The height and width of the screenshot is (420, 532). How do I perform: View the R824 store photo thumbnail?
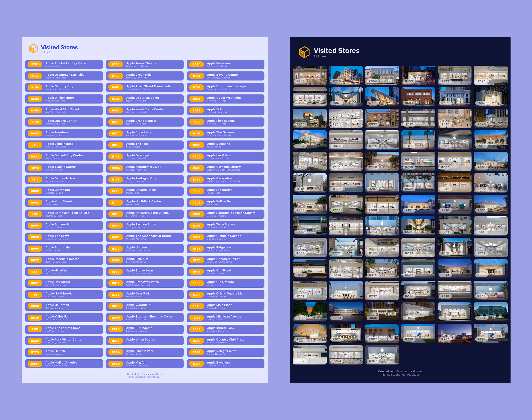click(309, 333)
